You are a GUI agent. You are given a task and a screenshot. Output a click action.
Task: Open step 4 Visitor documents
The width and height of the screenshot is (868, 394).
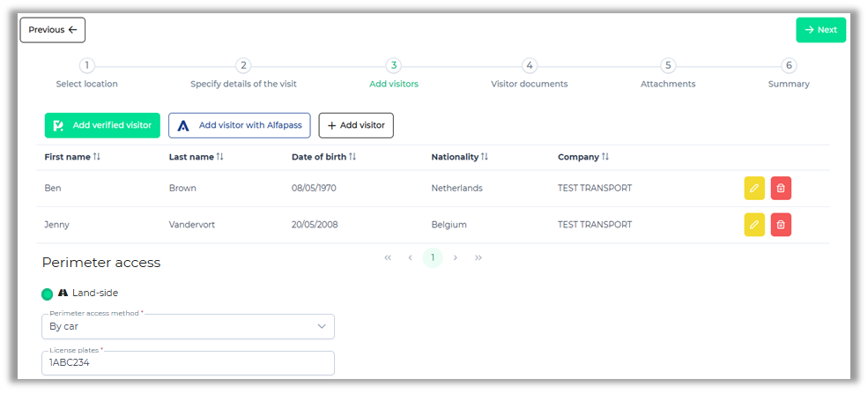[x=529, y=66]
